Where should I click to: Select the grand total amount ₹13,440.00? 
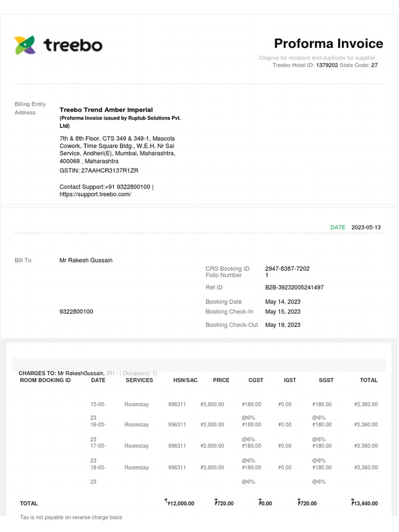tap(365, 503)
